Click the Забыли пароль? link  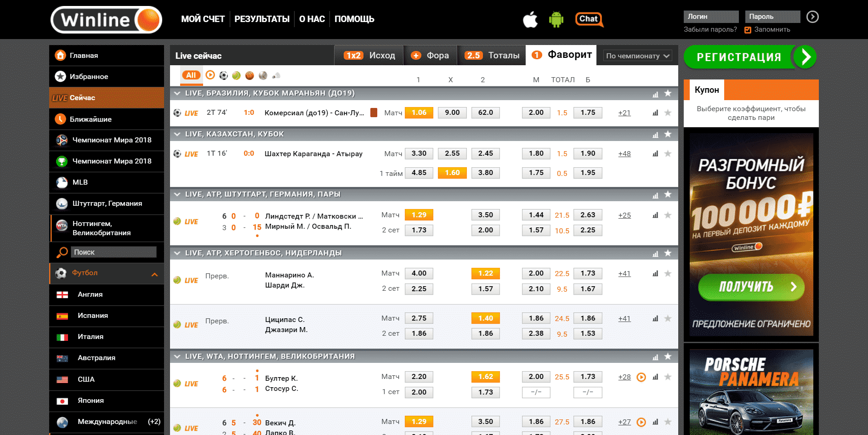(710, 29)
